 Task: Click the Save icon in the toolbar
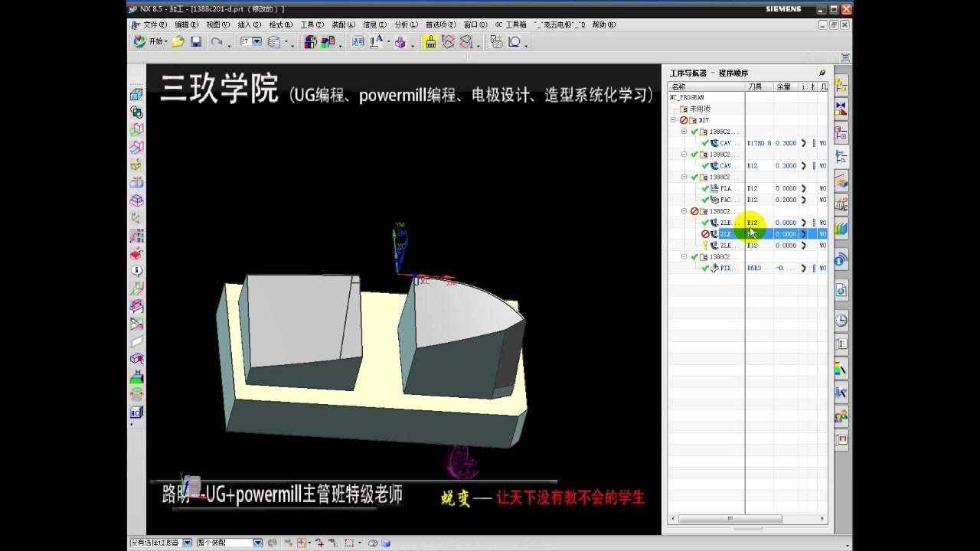196,41
